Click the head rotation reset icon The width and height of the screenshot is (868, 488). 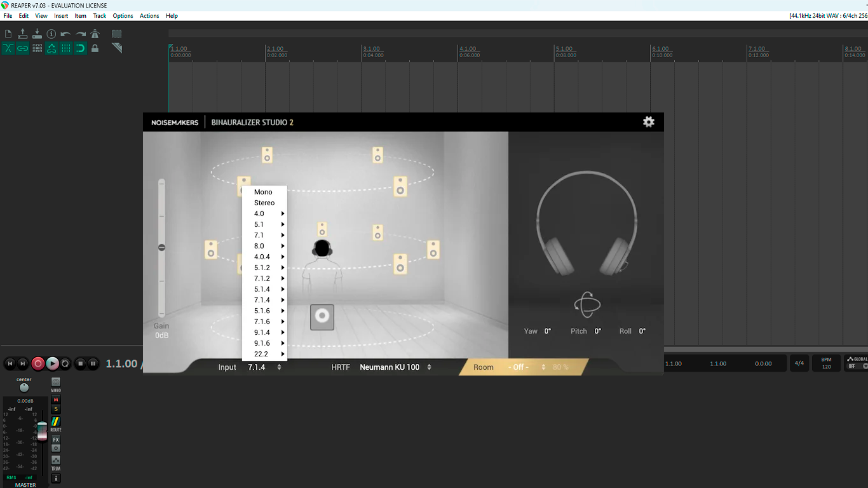click(x=586, y=305)
